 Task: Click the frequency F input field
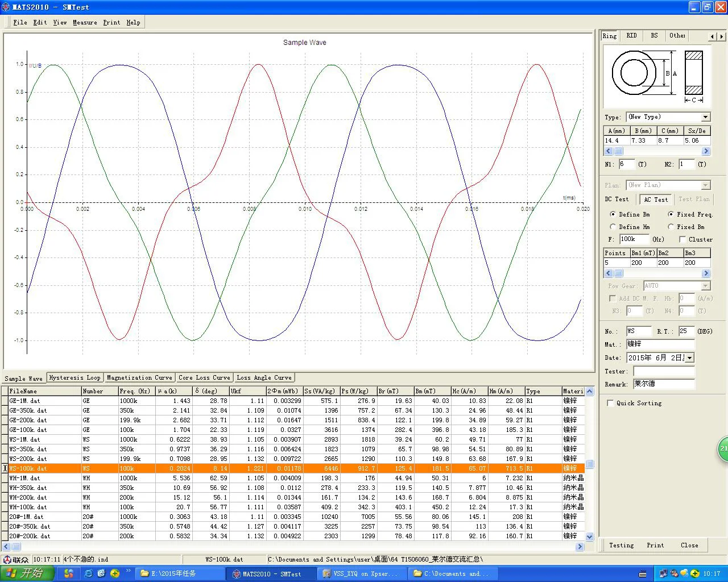click(634, 239)
